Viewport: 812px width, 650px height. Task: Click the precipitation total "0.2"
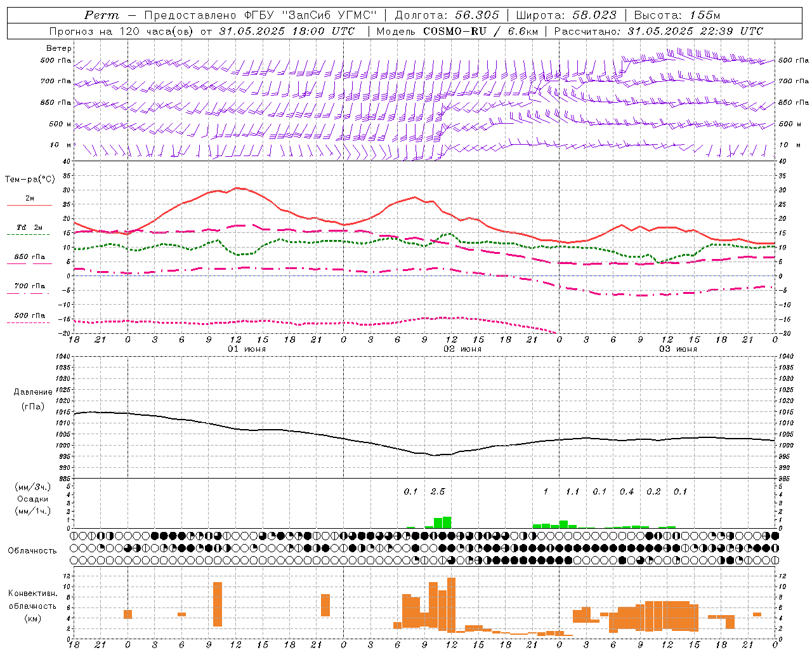click(x=653, y=491)
